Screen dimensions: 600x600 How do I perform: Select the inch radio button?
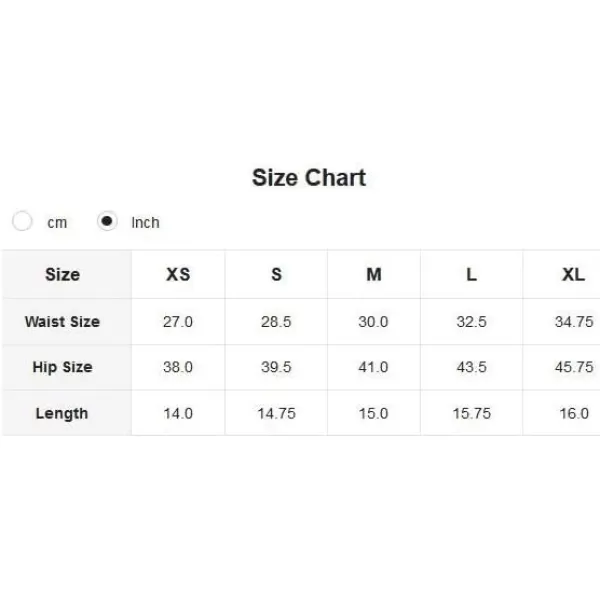107,221
